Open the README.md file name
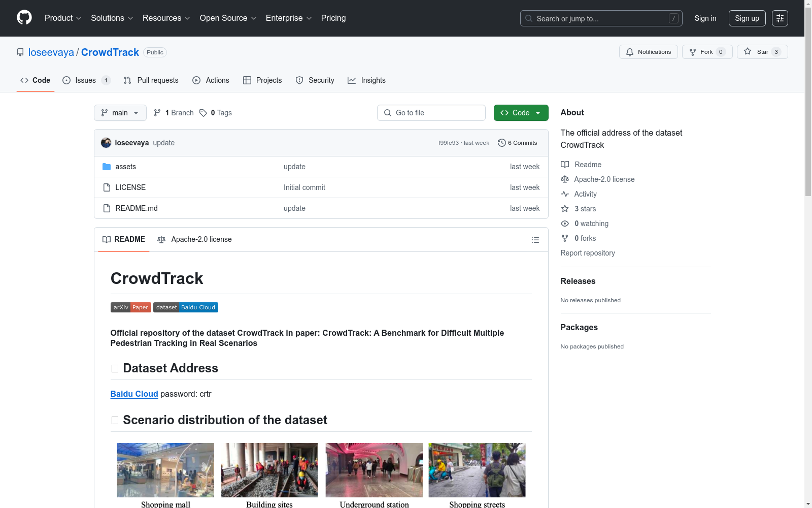The image size is (812, 508). (x=137, y=208)
